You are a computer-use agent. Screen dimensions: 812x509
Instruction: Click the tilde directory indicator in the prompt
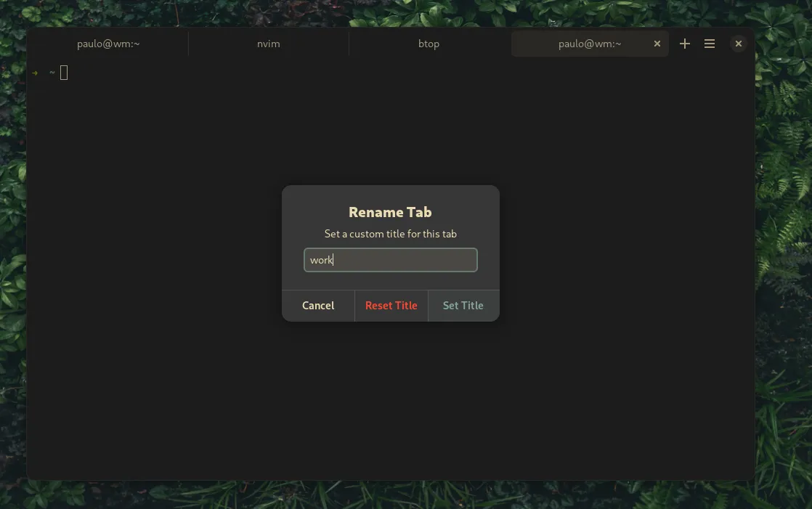(x=52, y=73)
